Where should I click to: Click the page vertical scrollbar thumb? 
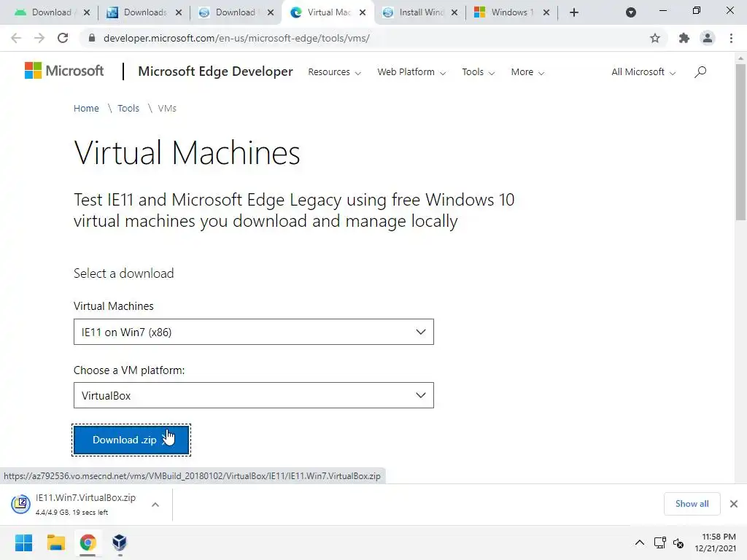click(740, 142)
